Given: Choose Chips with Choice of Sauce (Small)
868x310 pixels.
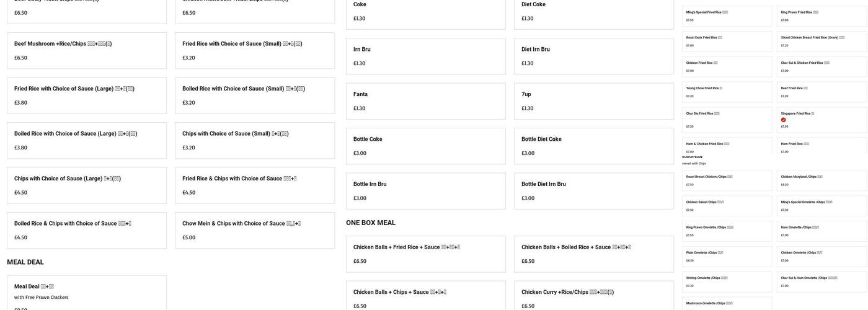Looking at the screenshot, I should pyautogui.click(x=255, y=141).
